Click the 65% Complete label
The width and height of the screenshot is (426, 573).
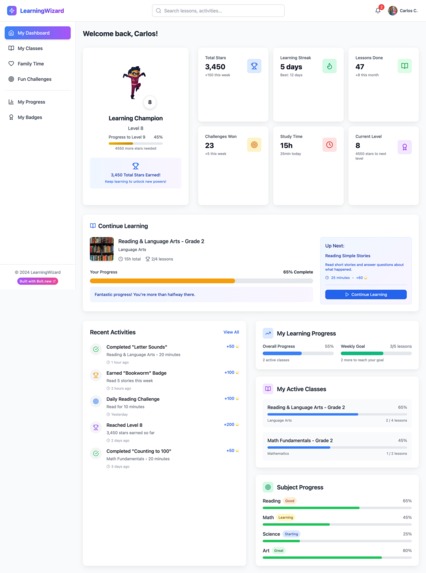(298, 272)
